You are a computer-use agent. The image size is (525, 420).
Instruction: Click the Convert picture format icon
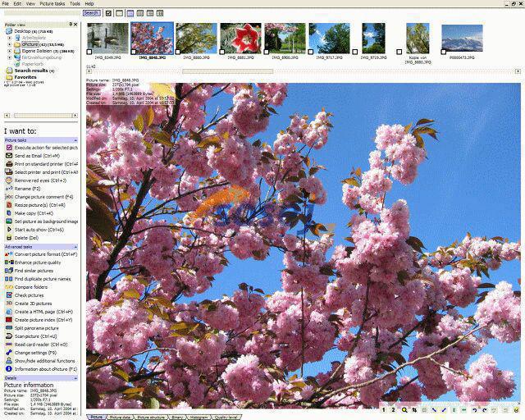[9, 254]
